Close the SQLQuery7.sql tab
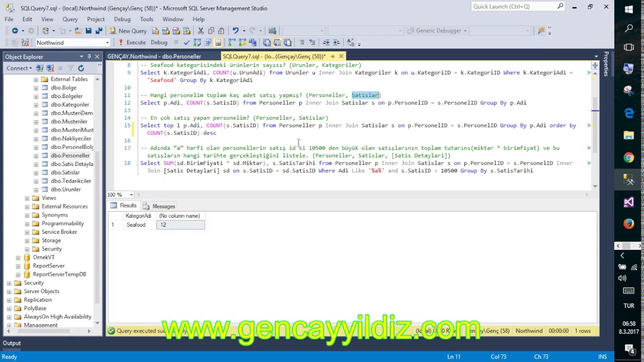The height and width of the screenshot is (362, 644). coord(341,56)
